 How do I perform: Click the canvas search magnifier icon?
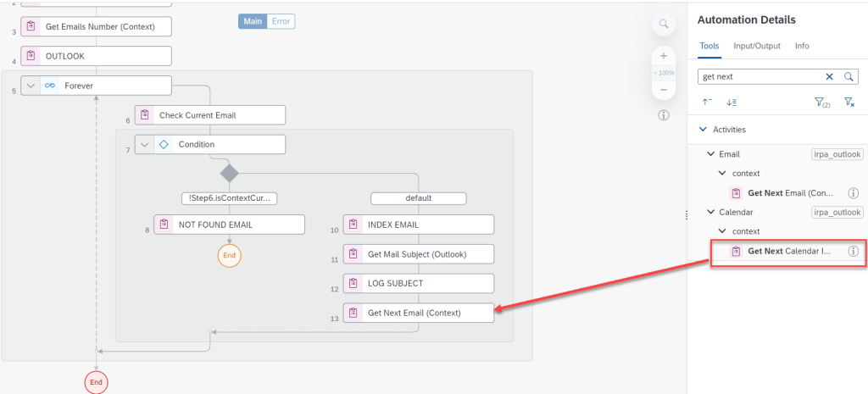tap(664, 24)
